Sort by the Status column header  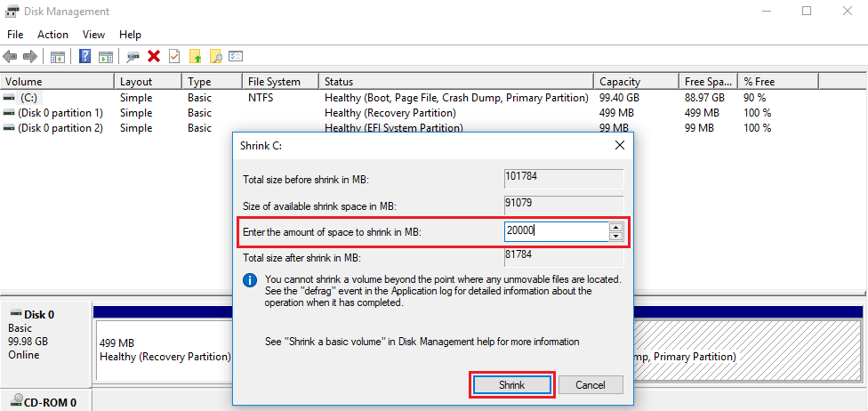[x=456, y=82]
